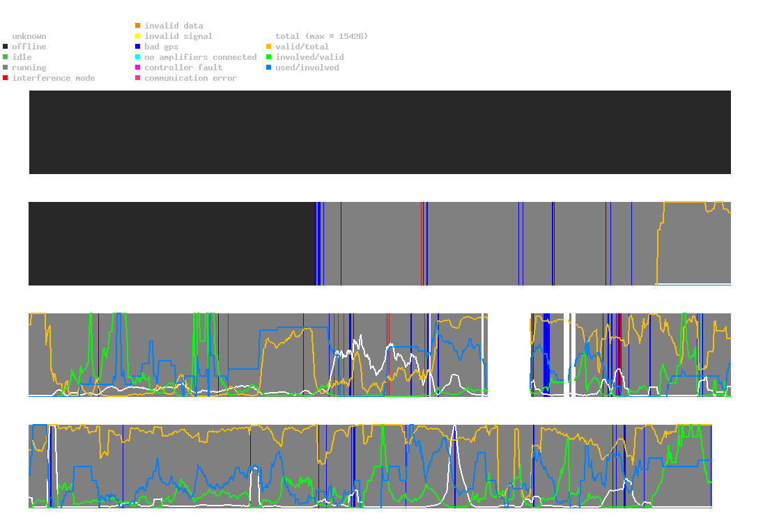The width and height of the screenshot is (763, 532).
Task: Click the interference mode red swatch
Action: click(6, 78)
